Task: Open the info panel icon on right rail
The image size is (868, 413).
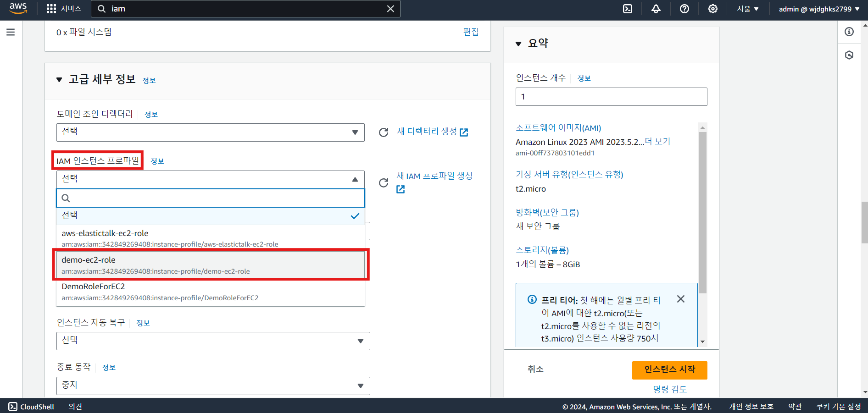Action: click(x=849, y=32)
